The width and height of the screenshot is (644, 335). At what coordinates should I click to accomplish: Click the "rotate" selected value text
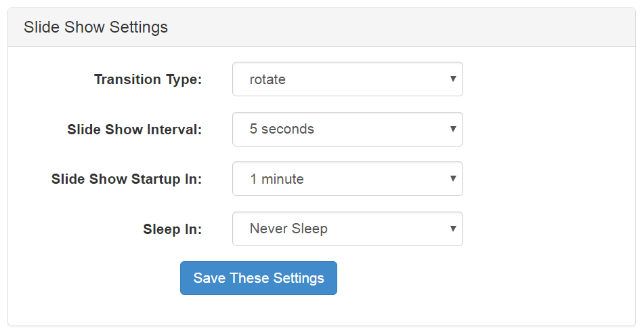tap(267, 79)
